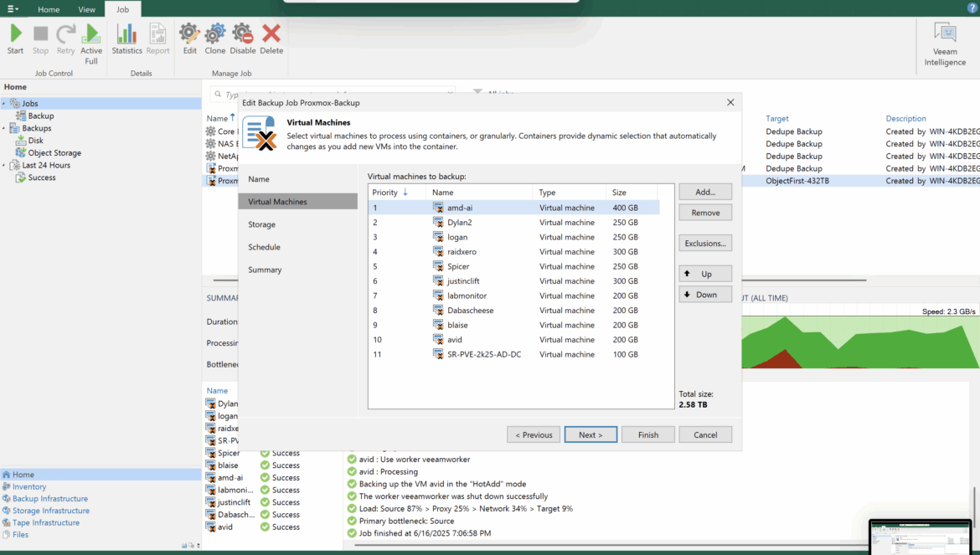
Task: Disable the selected job
Action: [243, 39]
